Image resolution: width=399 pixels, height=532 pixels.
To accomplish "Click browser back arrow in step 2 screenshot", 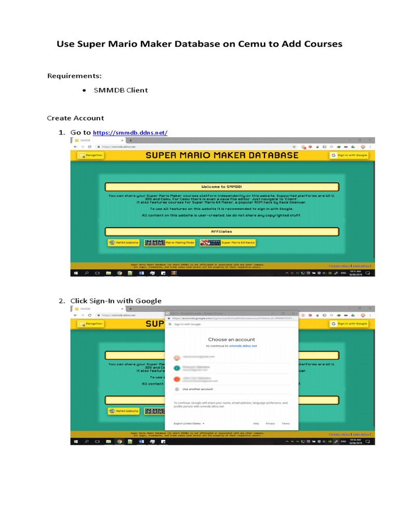I will pyautogui.click(x=75, y=315).
